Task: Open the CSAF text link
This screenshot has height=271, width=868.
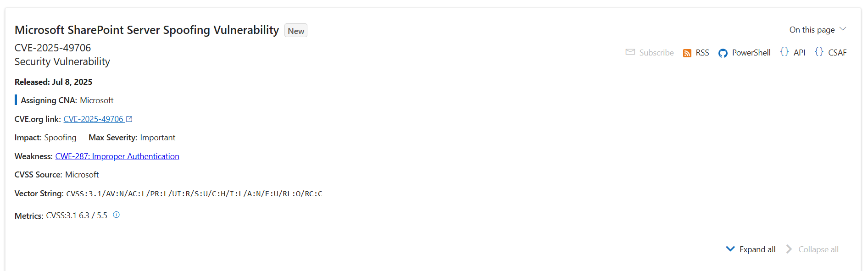Action: (837, 53)
